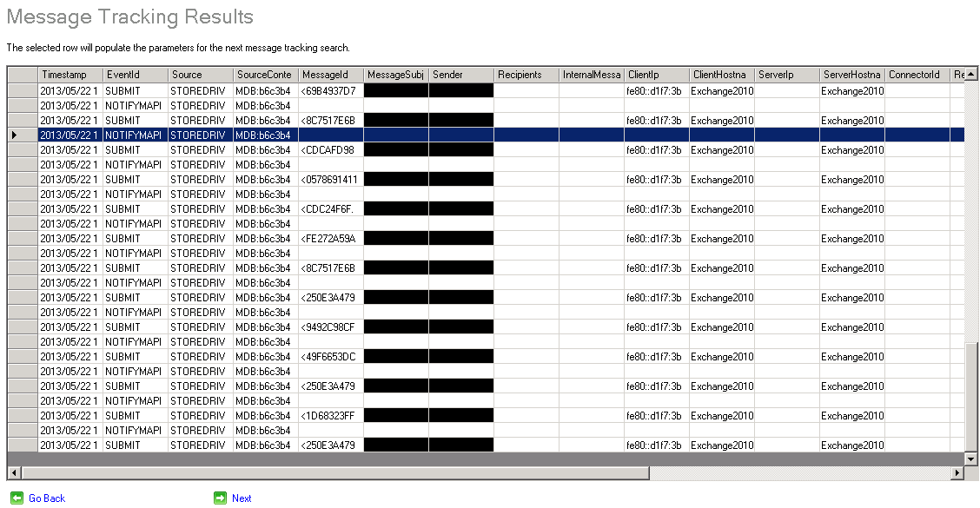Click the vertical scrollbar down arrow
Viewport: 980px width, 508px height.
coord(971,459)
